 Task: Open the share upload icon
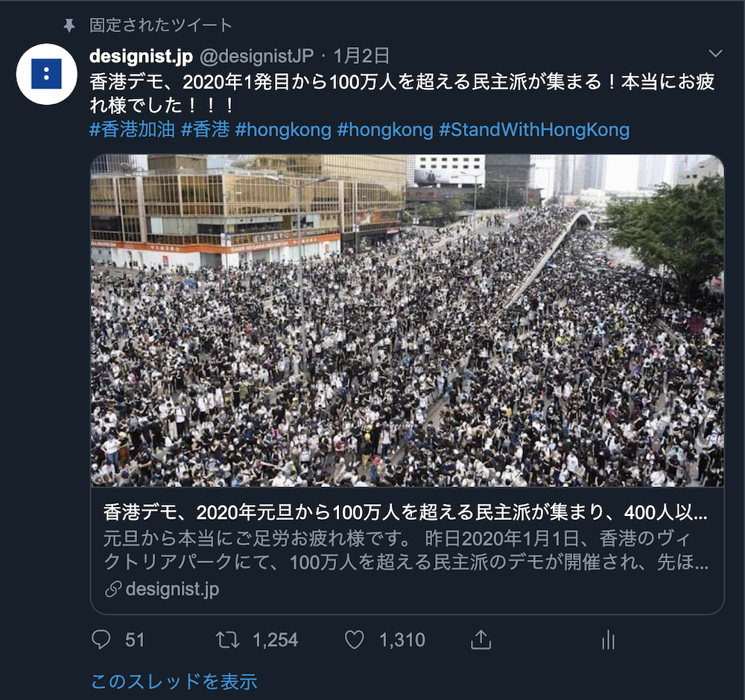(481, 639)
